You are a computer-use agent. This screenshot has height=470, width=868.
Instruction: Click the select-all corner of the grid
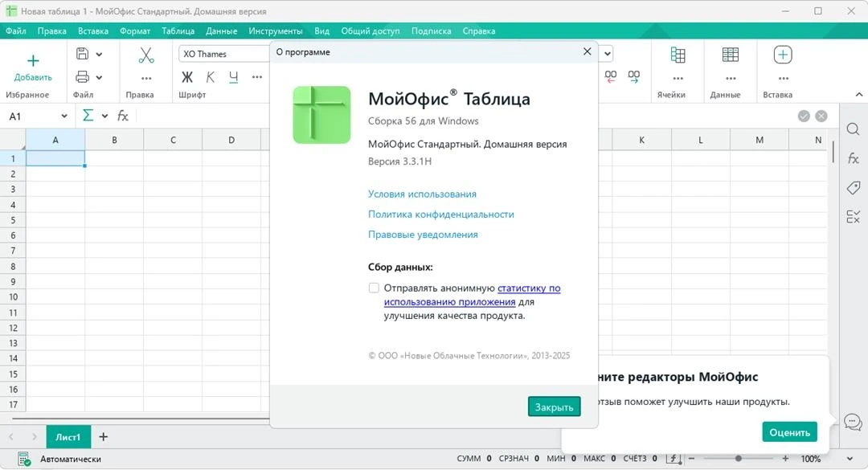click(x=13, y=140)
